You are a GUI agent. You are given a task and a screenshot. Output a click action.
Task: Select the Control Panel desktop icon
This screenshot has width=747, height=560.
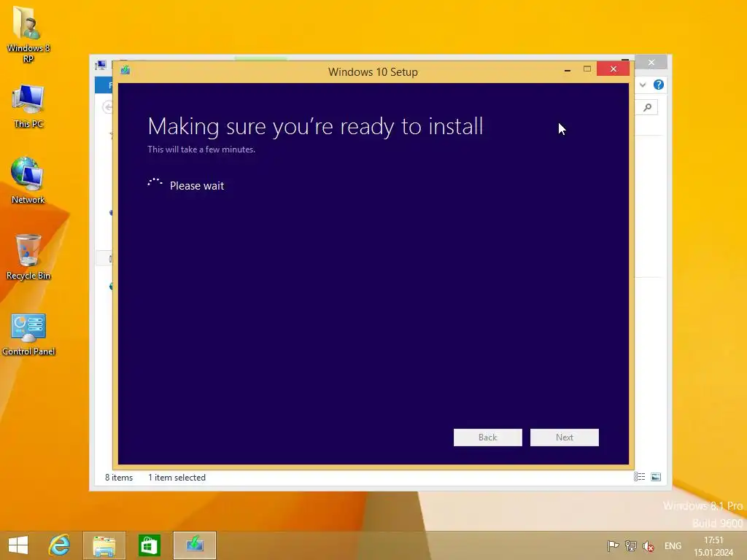click(x=28, y=334)
